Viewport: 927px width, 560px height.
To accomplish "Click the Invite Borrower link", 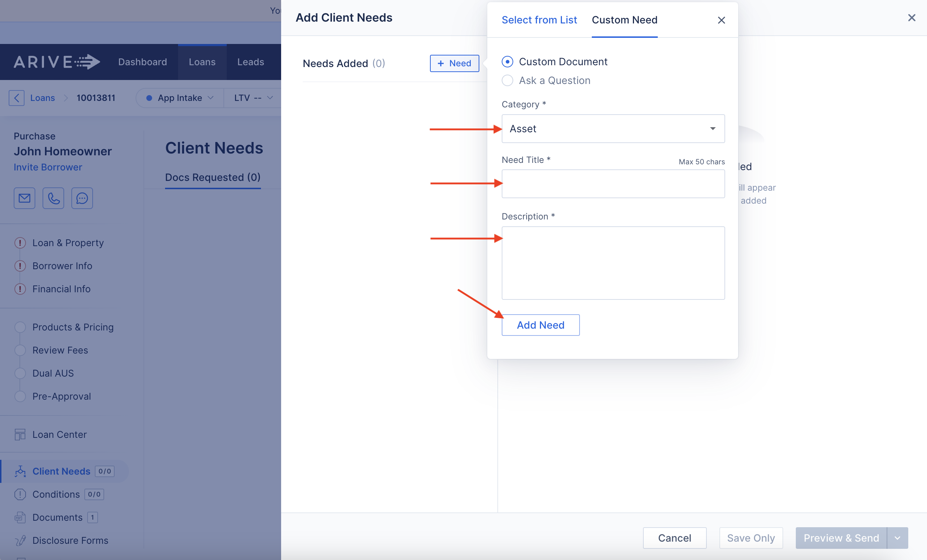I will (x=48, y=167).
